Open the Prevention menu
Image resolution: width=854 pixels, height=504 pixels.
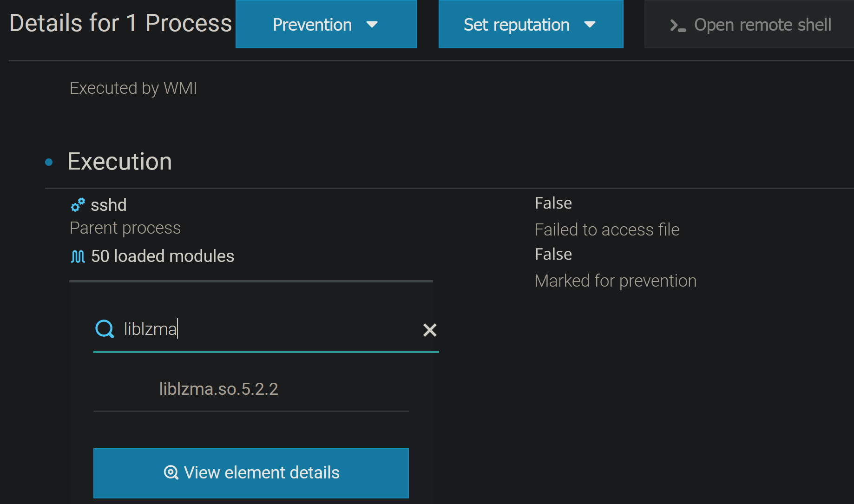coord(312,25)
